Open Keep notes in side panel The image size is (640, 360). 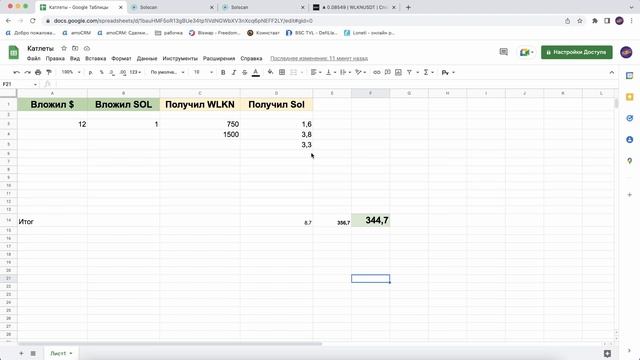pyautogui.click(x=629, y=97)
